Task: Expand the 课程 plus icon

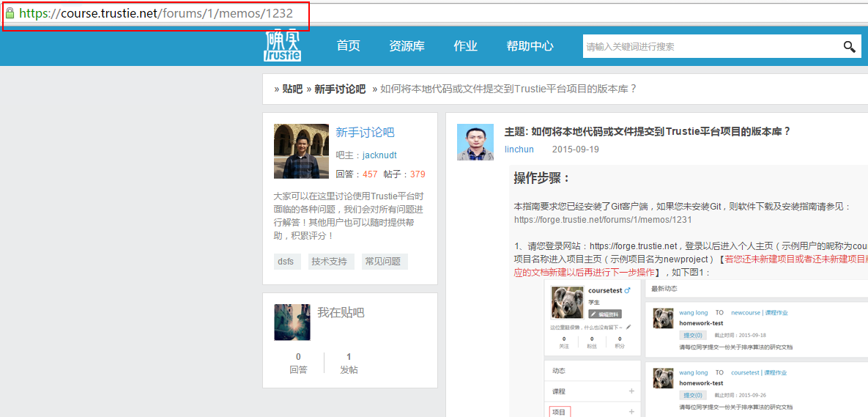Action: [631, 391]
